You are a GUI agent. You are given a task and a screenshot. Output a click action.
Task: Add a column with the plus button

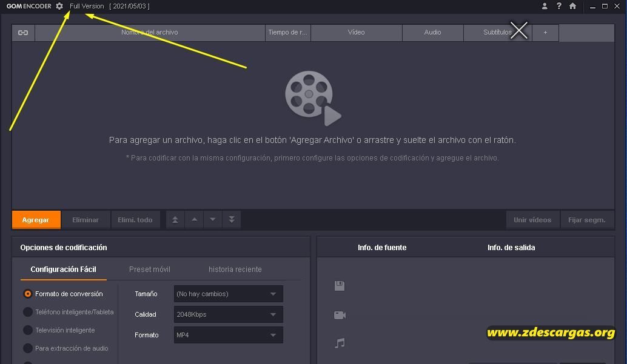[545, 32]
